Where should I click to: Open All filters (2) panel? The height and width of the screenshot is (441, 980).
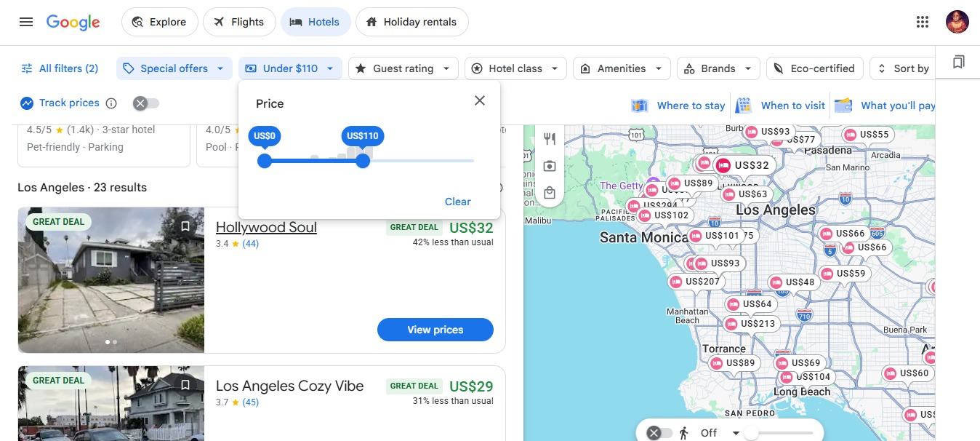60,68
